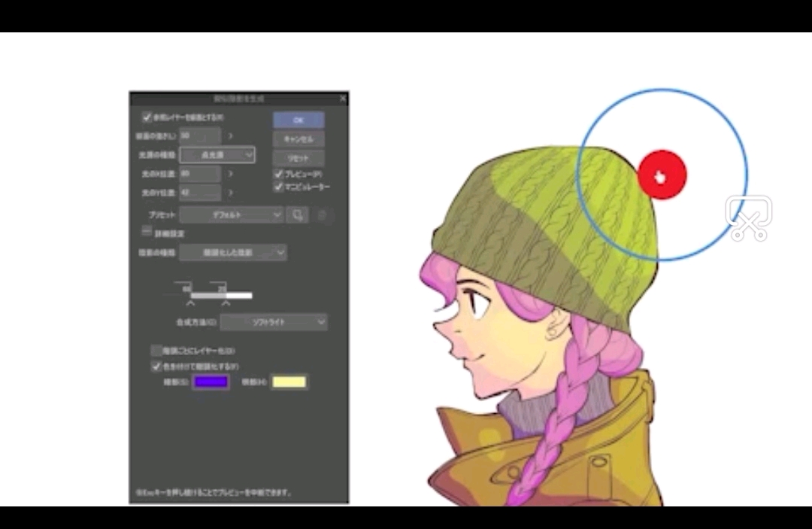This screenshot has width=812, height=529.
Task: Click the light Y position input field
Action: coord(200,192)
